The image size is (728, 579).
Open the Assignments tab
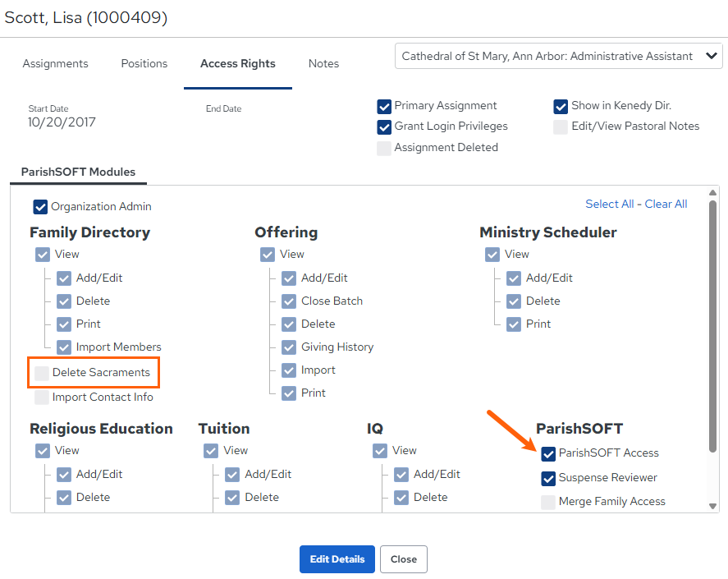tap(55, 64)
